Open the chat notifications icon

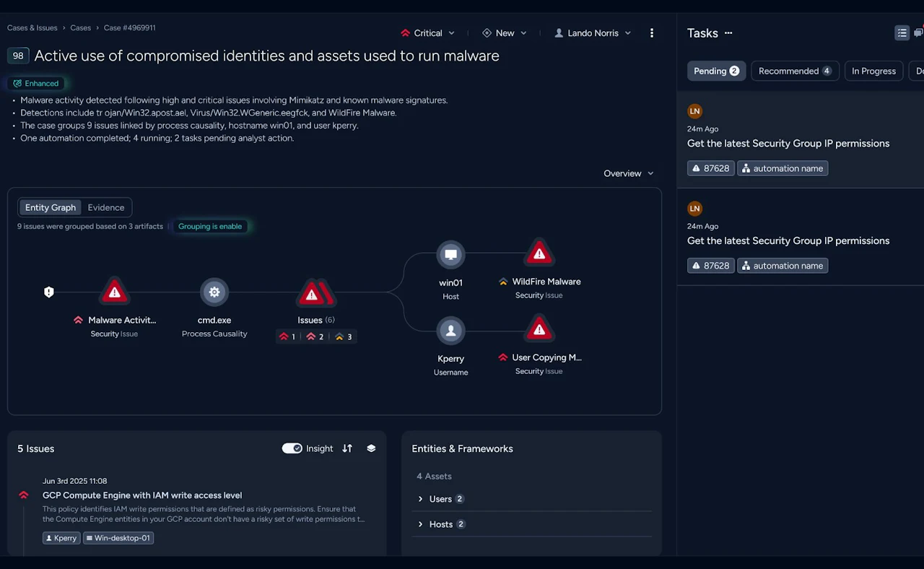(920, 32)
